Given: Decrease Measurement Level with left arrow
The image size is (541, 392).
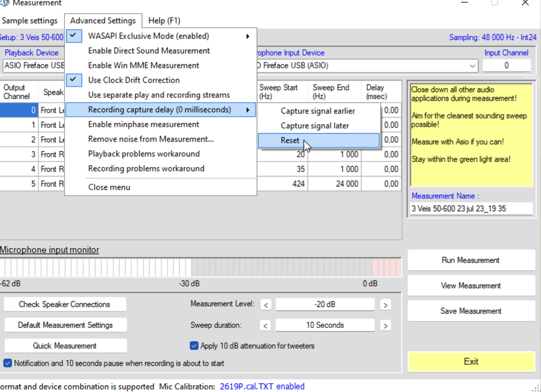Looking at the screenshot, I should [x=266, y=305].
